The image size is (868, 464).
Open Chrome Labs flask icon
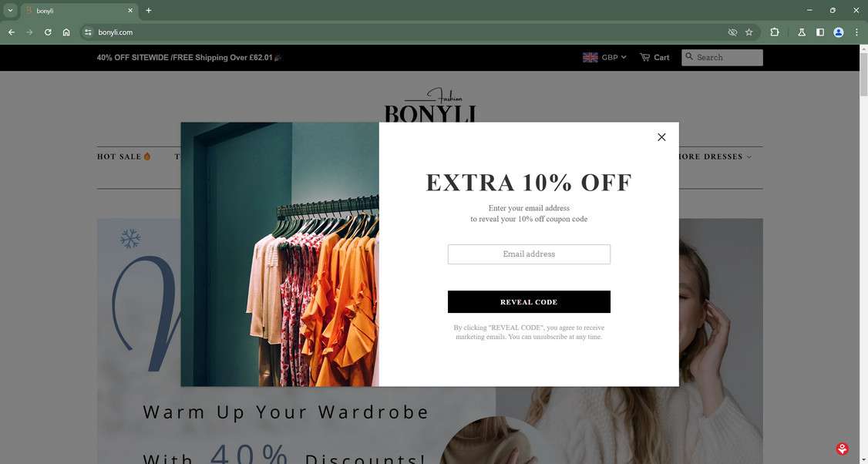click(801, 32)
